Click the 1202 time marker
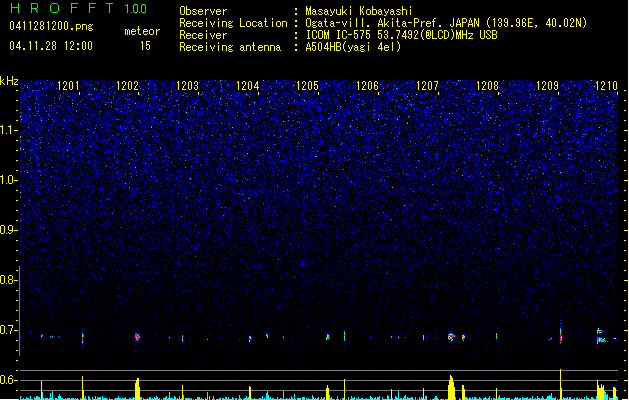This screenshot has height=400, width=629. pyautogui.click(x=128, y=86)
